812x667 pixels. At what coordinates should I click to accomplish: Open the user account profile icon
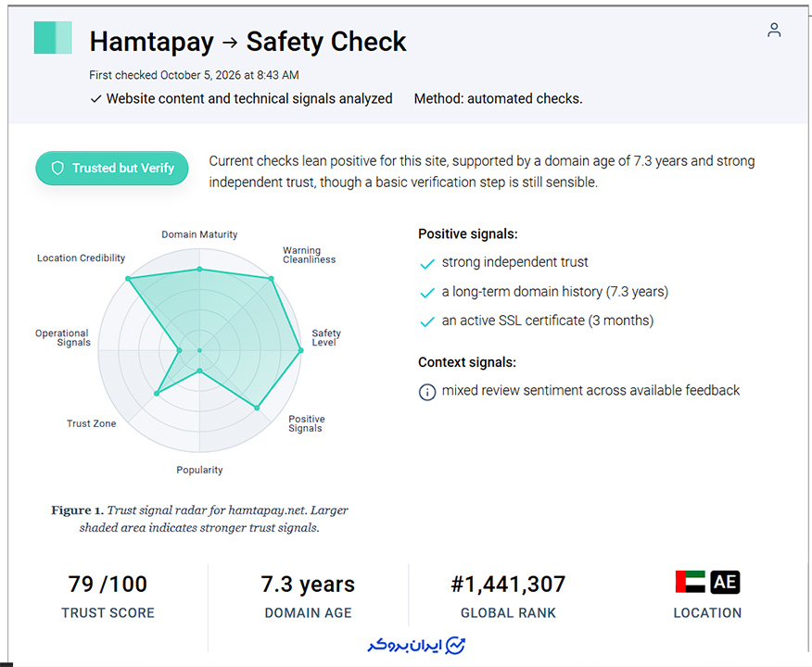774,30
